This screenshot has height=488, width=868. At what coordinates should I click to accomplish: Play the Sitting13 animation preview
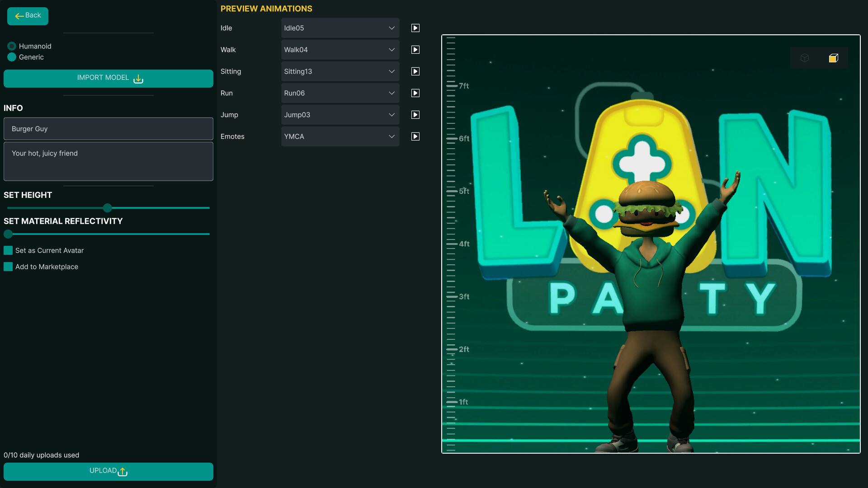click(x=415, y=71)
